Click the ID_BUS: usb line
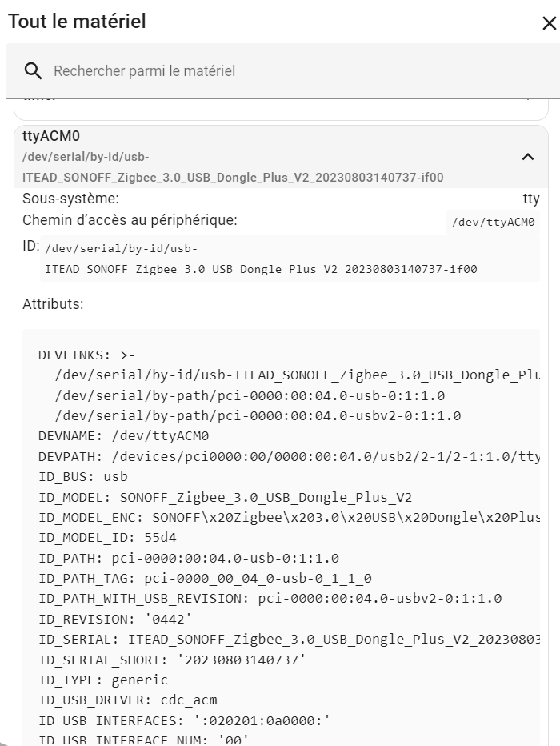This screenshot has height=746, width=560. (83, 477)
